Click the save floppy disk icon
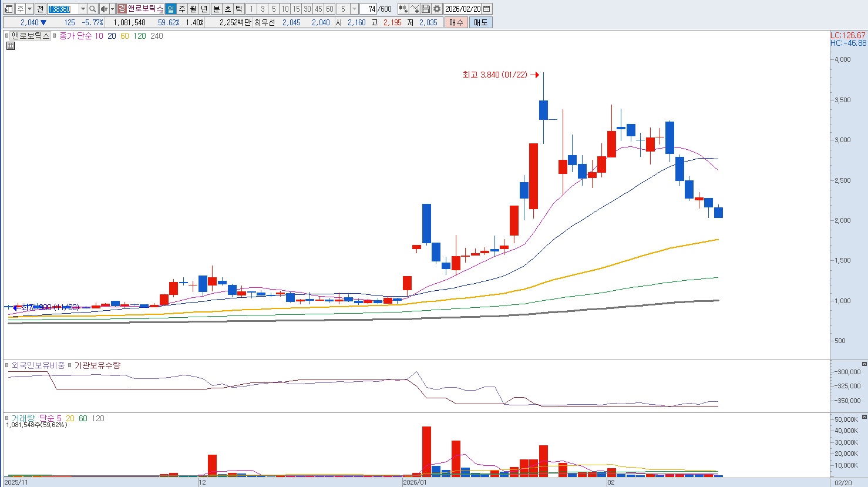The image size is (868, 487). (x=426, y=9)
